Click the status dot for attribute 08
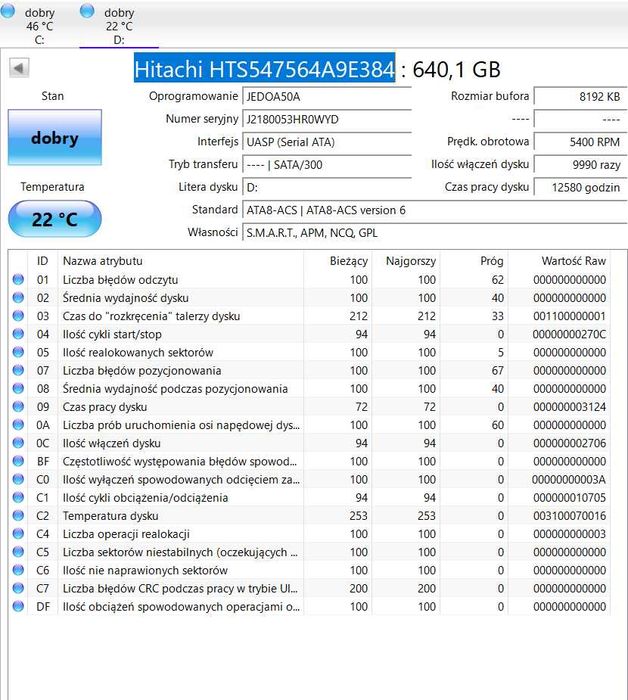628x700 pixels. coord(18,388)
